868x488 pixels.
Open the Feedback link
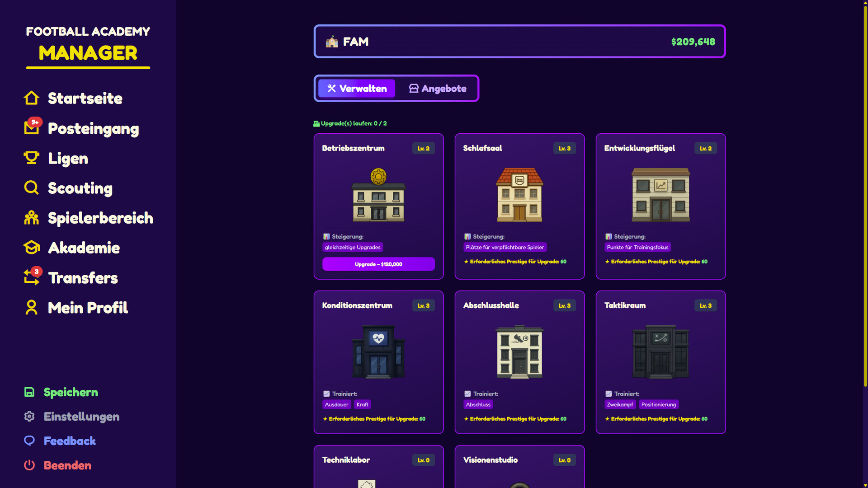click(x=70, y=441)
